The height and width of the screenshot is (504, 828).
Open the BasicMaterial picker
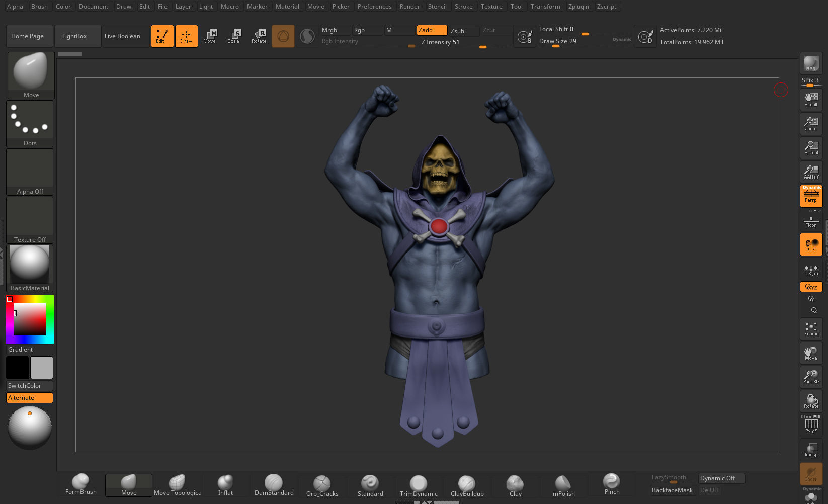[30, 269]
